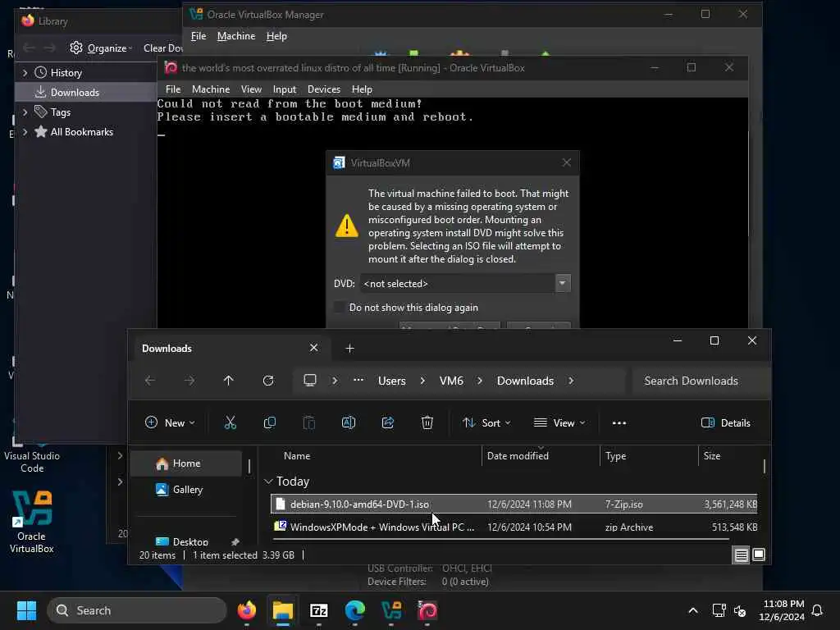Click the Windows Start button
The image size is (840, 630).
coord(26,610)
